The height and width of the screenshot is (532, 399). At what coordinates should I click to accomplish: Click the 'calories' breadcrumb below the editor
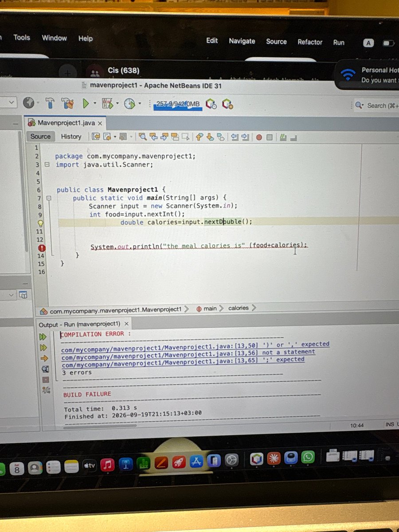239,308
